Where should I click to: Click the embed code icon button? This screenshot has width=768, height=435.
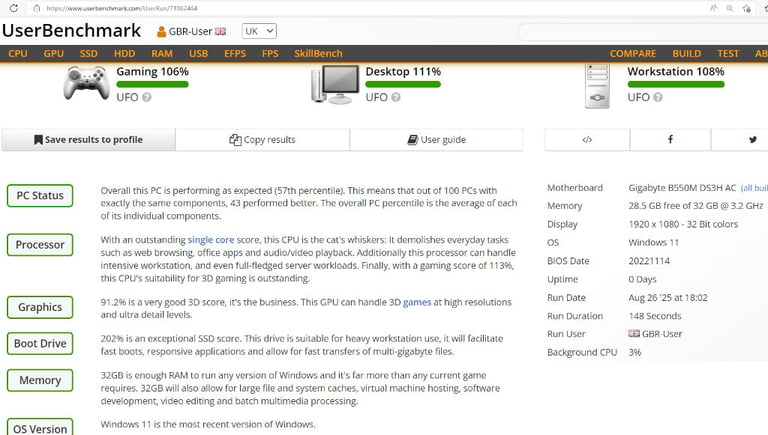pos(587,140)
